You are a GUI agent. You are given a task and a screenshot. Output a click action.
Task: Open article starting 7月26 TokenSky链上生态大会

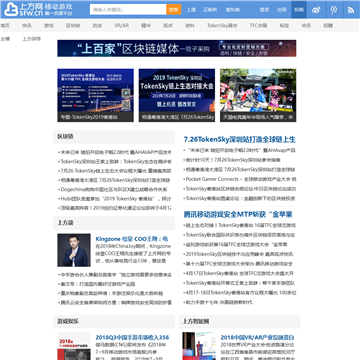tap(116, 171)
